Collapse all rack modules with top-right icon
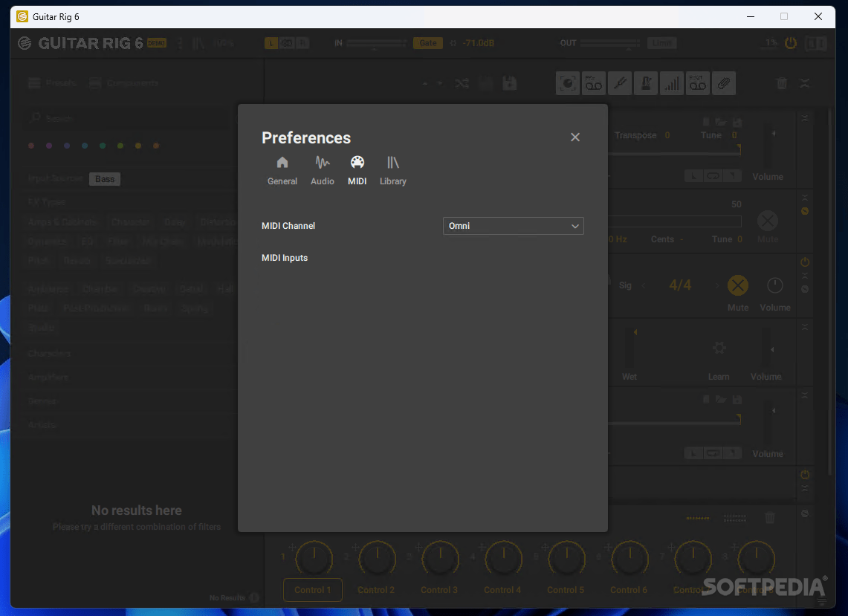The height and width of the screenshot is (616, 848). tap(805, 83)
